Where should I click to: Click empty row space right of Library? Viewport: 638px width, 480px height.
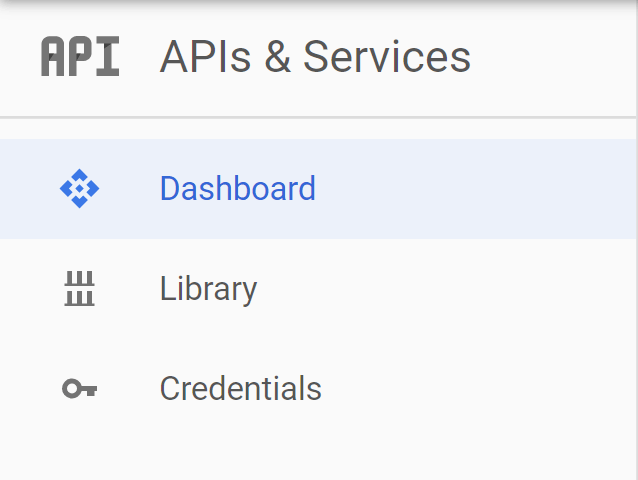[450, 289]
